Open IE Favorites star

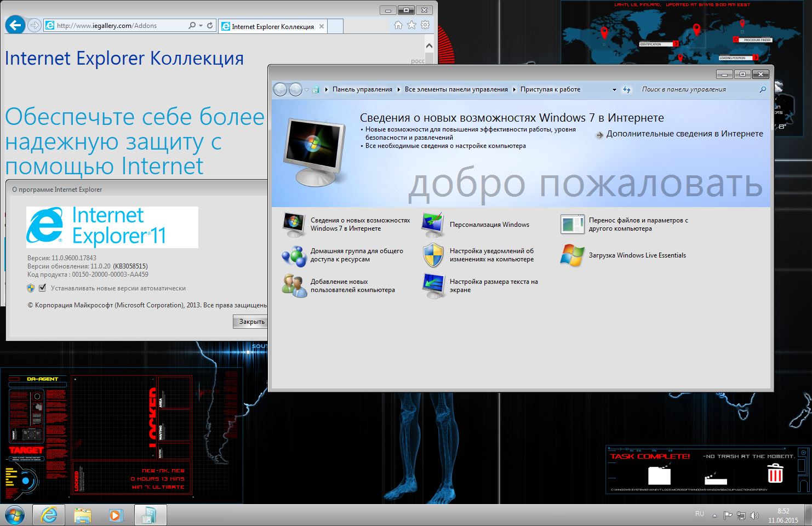[411, 25]
